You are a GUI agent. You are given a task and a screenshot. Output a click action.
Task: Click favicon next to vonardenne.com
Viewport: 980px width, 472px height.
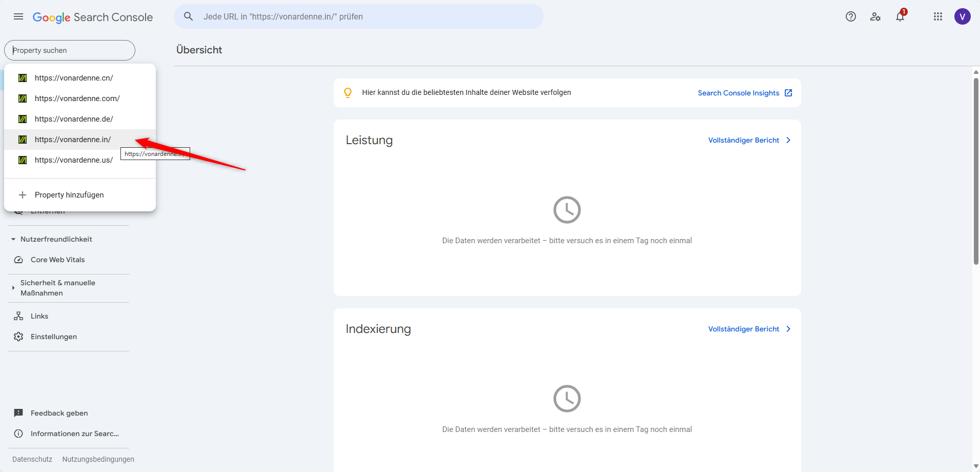coord(23,99)
